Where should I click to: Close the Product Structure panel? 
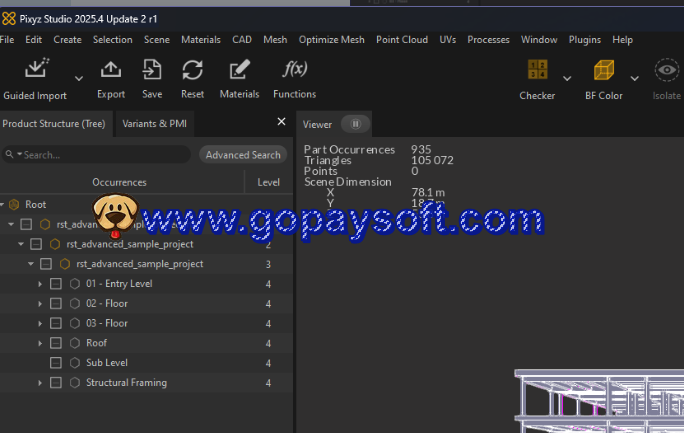point(281,122)
